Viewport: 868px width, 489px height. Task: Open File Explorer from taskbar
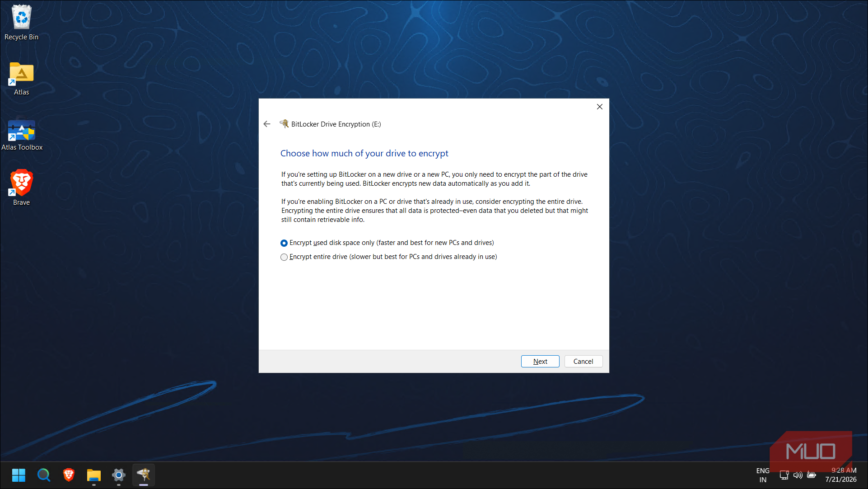tap(93, 475)
